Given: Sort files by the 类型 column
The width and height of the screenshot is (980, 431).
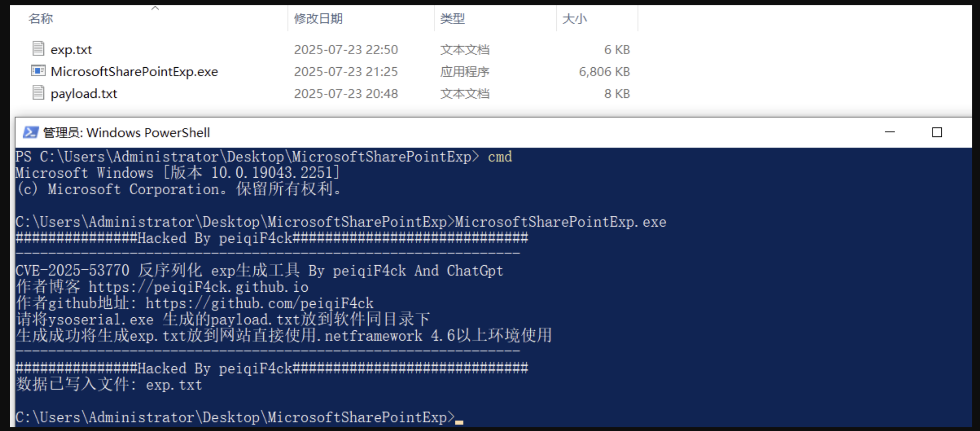Looking at the screenshot, I should coord(452,19).
